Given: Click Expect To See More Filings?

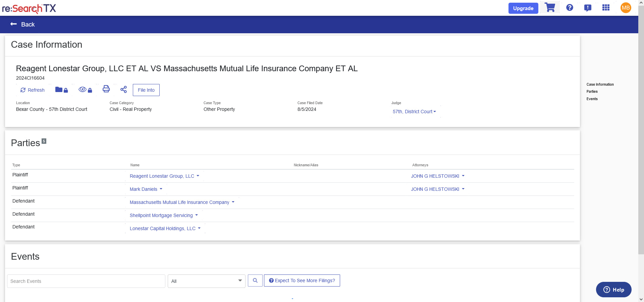Looking at the screenshot, I should (x=302, y=281).
